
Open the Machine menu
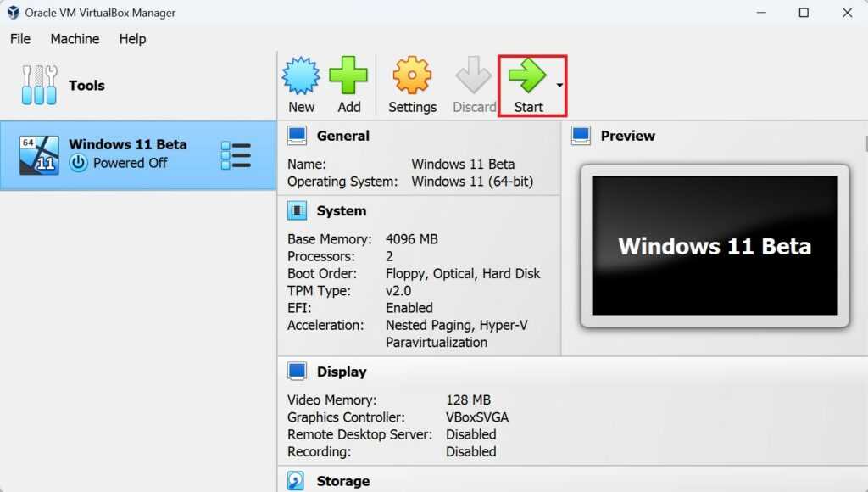point(75,39)
